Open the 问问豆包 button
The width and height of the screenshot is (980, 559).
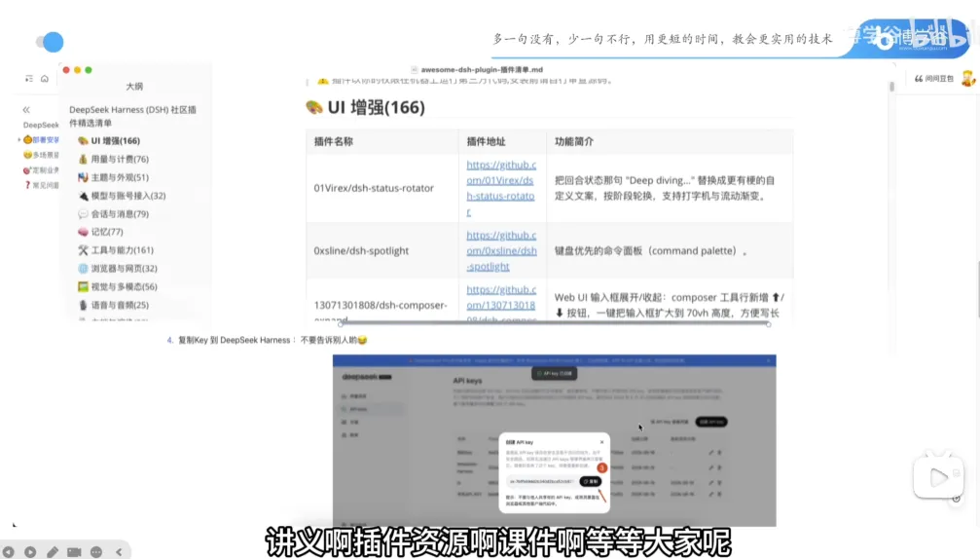pos(934,79)
